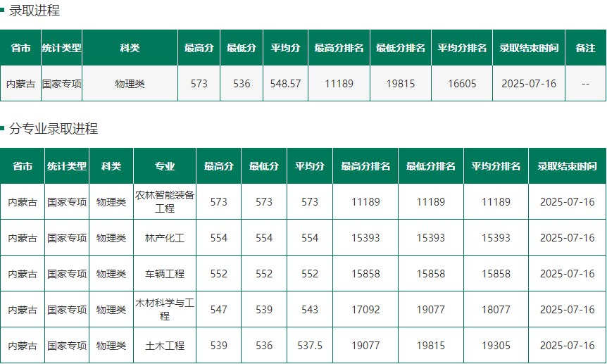This screenshot has height=364, width=607.
Task: Click 15393 highest rank for 林产化工
Action: pyautogui.click(x=365, y=238)
